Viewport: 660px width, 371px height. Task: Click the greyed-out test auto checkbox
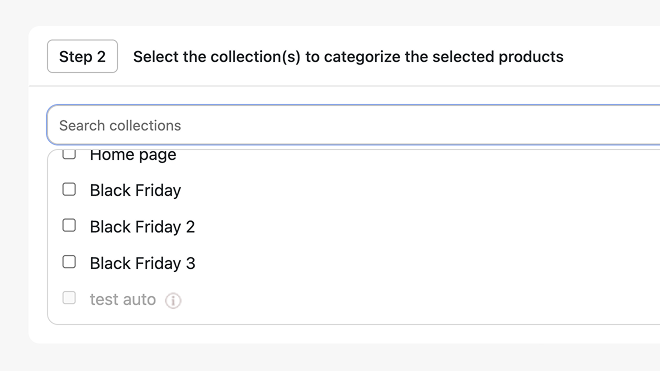69,298
